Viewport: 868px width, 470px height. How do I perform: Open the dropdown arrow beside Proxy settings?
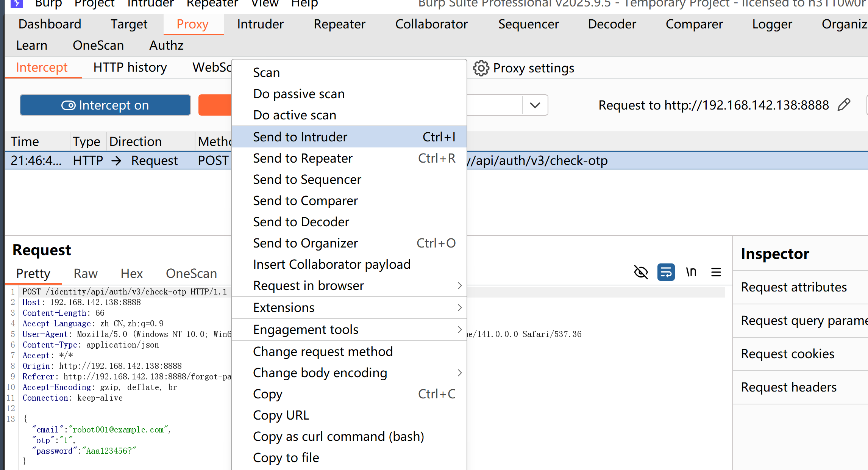(x=535, y=105)
